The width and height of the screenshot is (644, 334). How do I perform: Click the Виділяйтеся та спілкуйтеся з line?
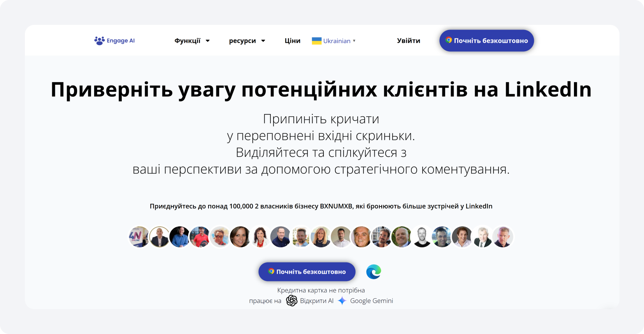coord(321,152)
